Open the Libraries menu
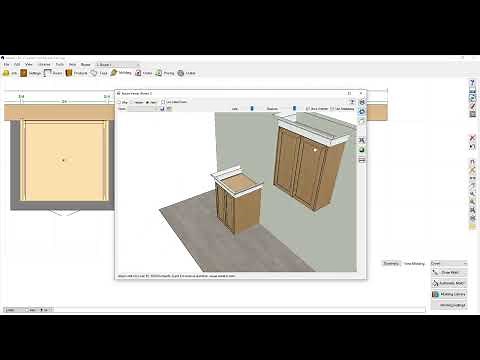This screenshot has width=480, height=360. [44, 64]
